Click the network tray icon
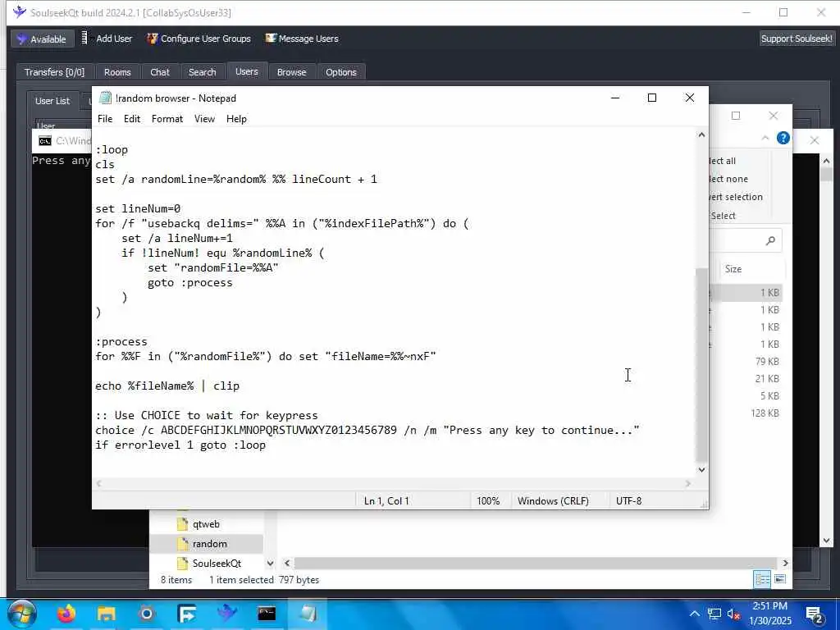This screenshot has height=630, width=840. 714,614
